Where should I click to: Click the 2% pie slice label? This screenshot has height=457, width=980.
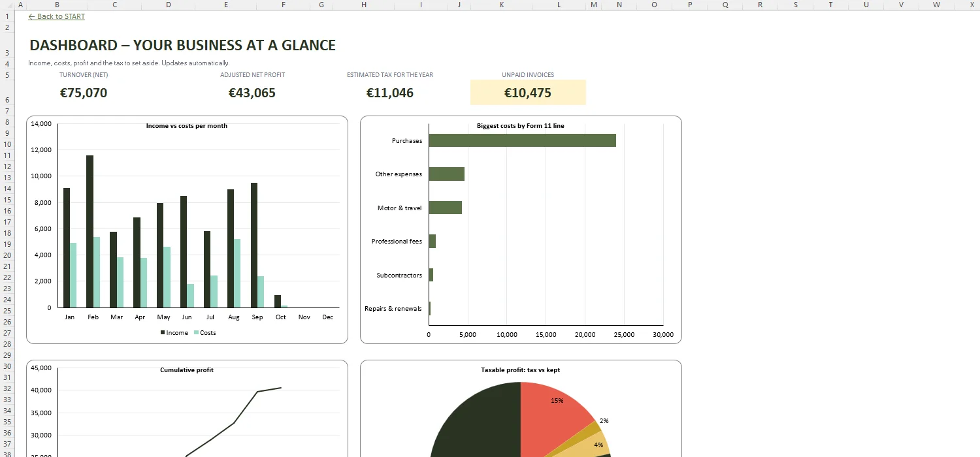(604, 420)
